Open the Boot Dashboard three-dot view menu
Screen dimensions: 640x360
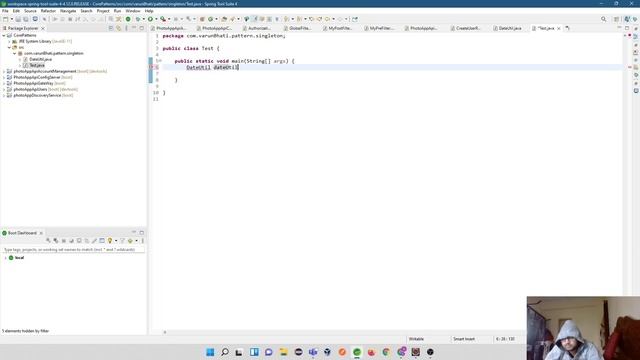point(142,241)
